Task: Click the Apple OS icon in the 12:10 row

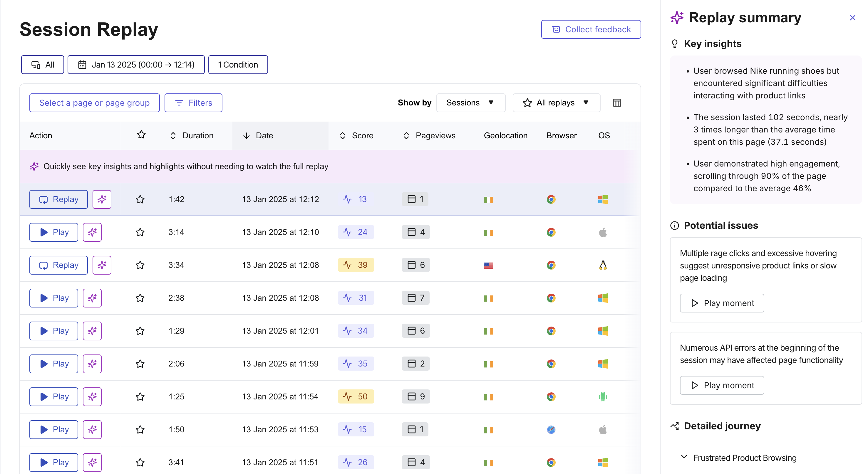Action: [x=603, y=232]
